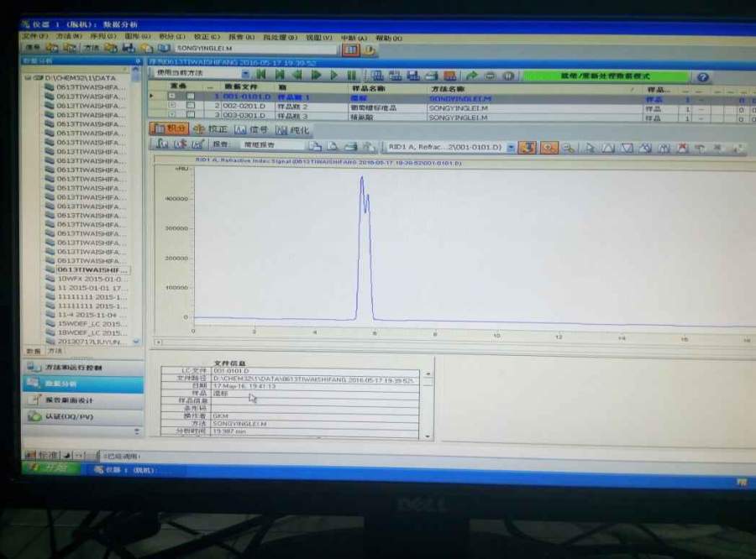Click the zoom-in magnifier icon
Image resolution: width=756 pixels, height=559 pixels.
[x=549, y=148]
